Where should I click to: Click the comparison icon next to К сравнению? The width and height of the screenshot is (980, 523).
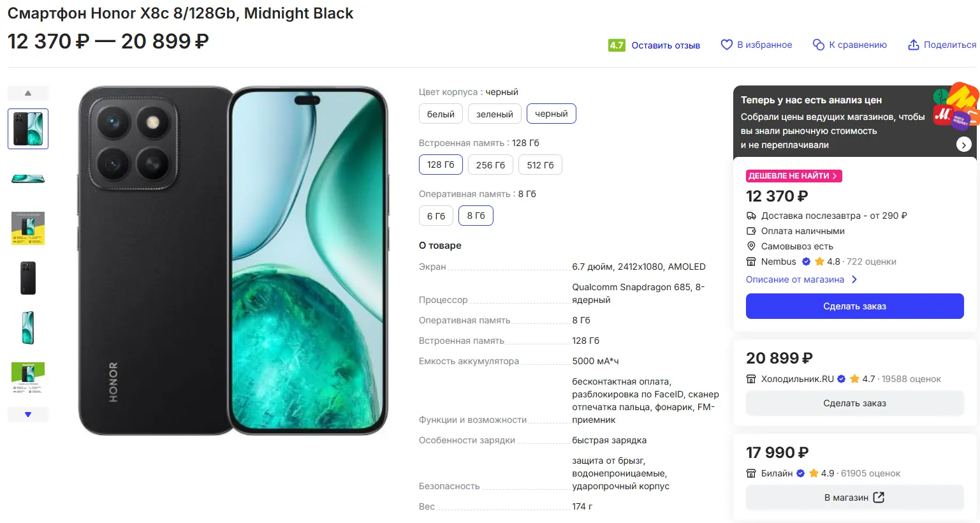(819, 45)
